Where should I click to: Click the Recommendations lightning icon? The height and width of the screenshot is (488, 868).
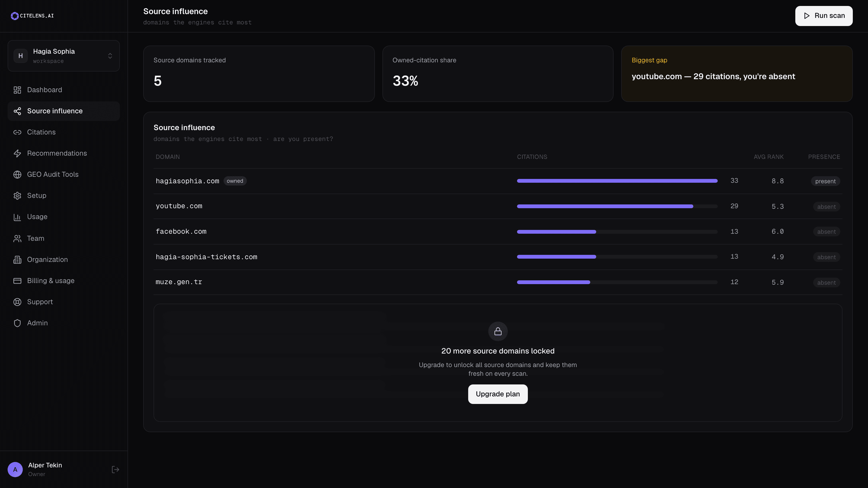(17, 153)
